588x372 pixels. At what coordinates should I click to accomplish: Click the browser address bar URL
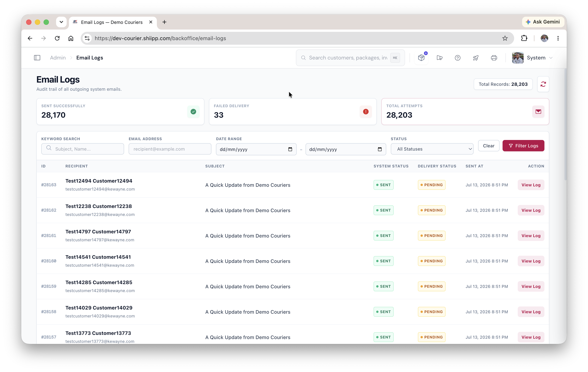coord(160,38)
